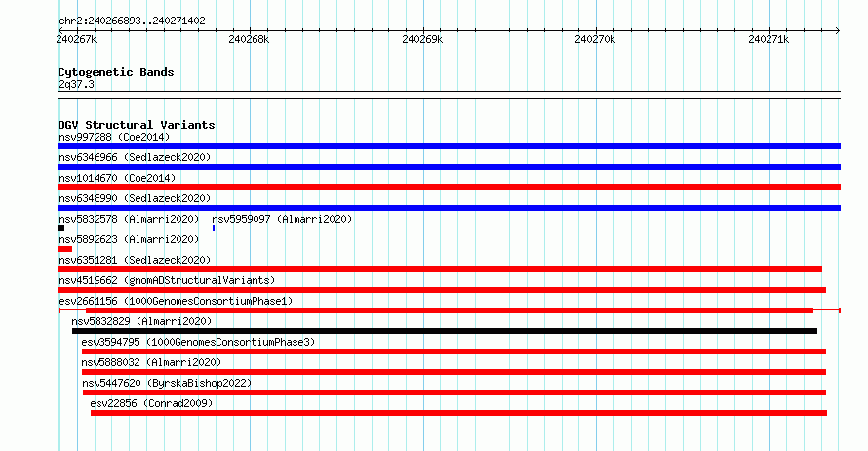The image size is (868, 451).
Task: Click the esv2661156 (1000GenomesConsortiumPhase1) label
Action: (x=176, y=301)
